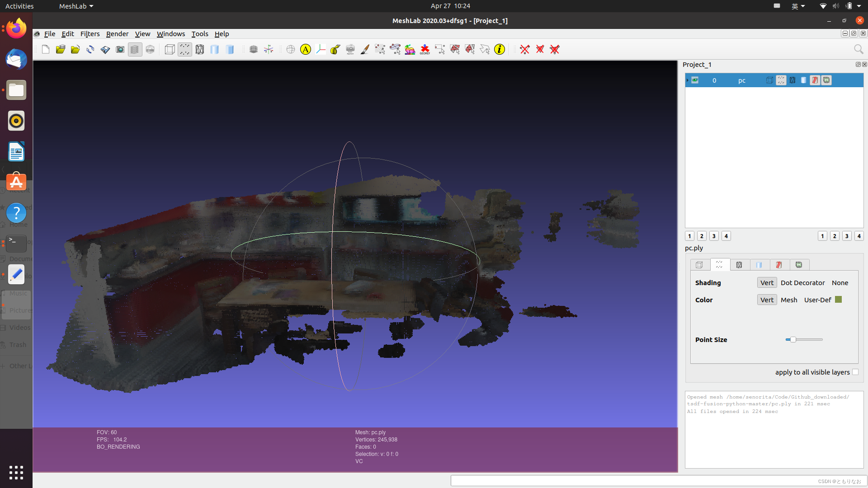Check apply to all visible layers
The width and height of the screenshot is (868, 488).
(855, 372)
